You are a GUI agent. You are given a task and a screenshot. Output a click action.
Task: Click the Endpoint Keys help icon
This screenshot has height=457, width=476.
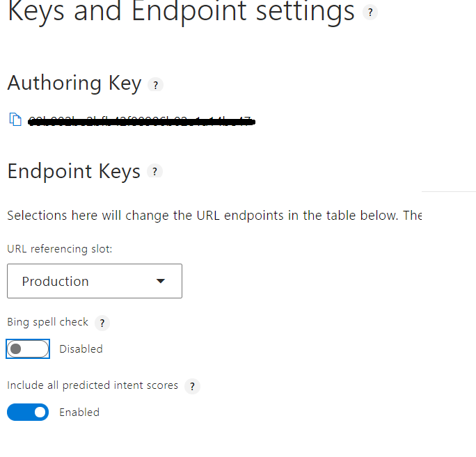coord(154,171)
